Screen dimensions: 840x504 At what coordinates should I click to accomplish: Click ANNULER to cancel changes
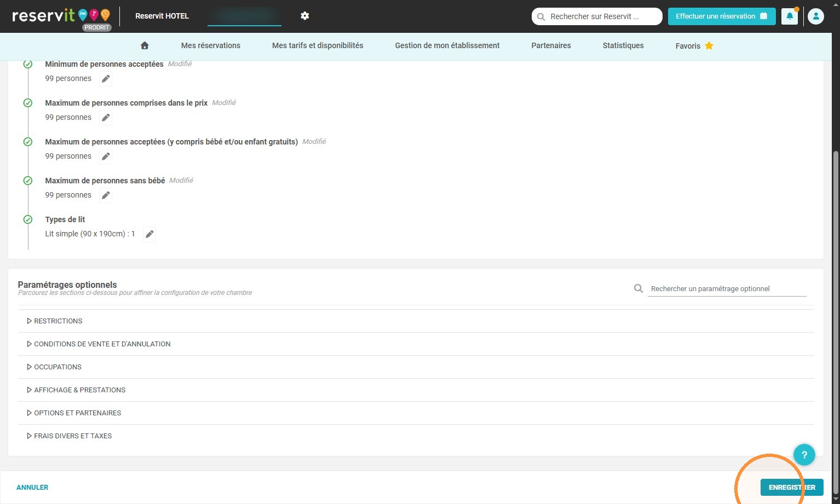[32, 487]
